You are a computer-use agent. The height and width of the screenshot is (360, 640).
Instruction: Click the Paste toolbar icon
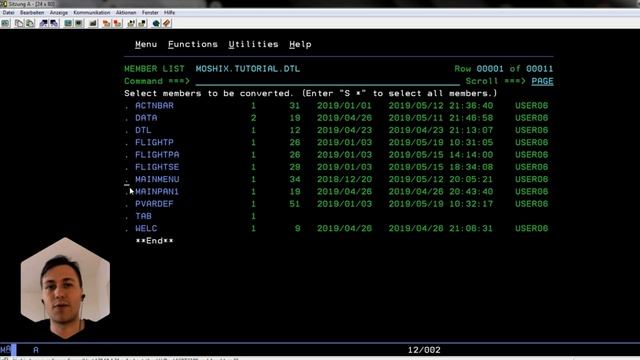click(30, 23)
